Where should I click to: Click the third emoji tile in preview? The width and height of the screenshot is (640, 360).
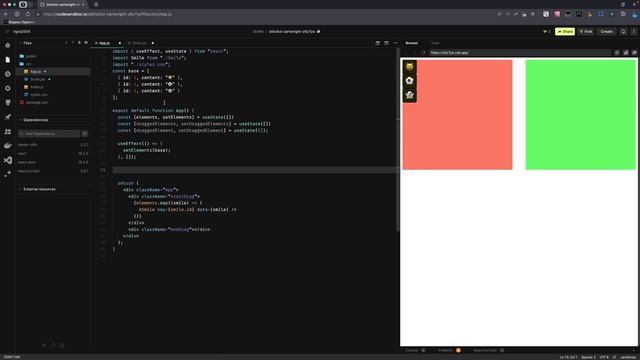[409, 95]
